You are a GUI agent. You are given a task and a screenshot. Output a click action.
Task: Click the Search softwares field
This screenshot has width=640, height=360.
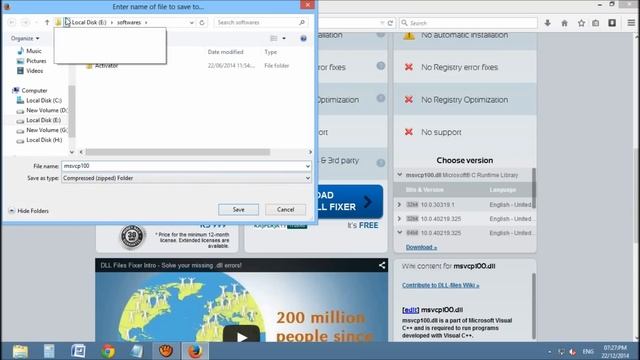260,22
